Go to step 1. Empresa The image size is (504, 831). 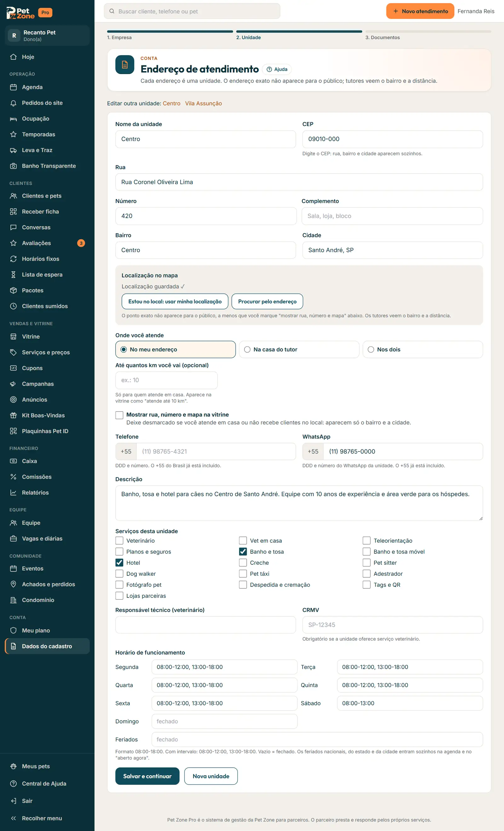click(170, 35)
